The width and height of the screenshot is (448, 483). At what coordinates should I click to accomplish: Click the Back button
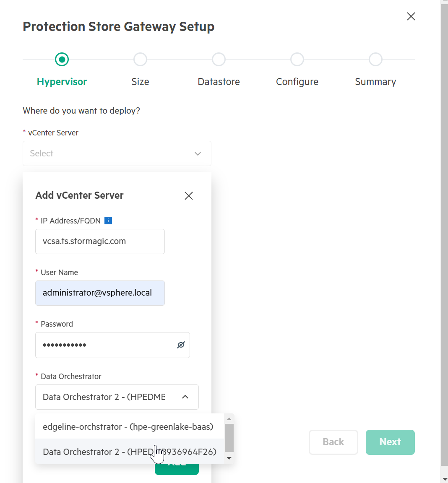pos(333,442)
